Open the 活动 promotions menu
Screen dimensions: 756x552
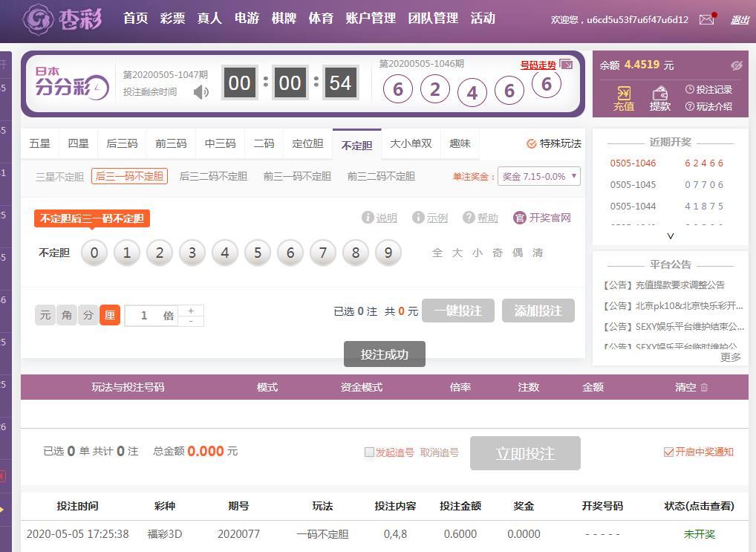click(483, 19)
